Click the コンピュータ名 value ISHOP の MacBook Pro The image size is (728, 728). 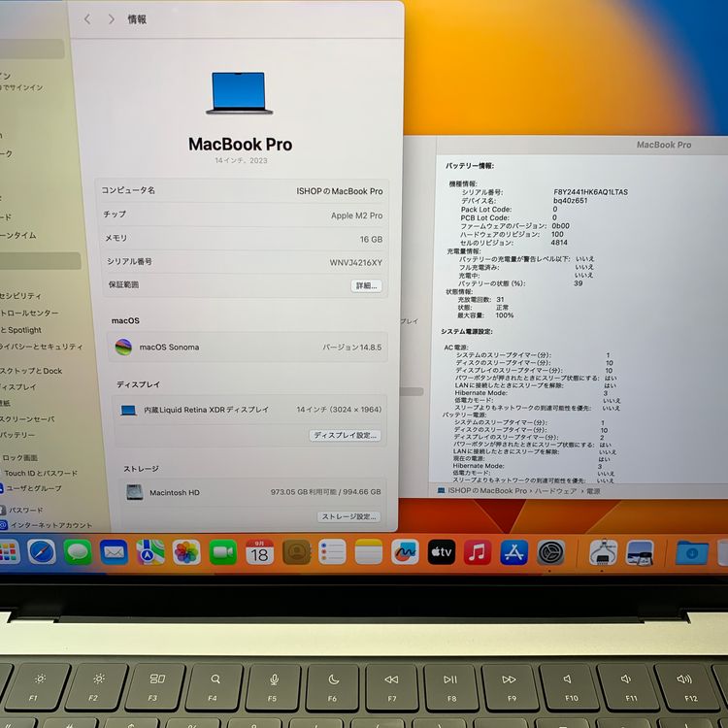(x=340, y=191)
